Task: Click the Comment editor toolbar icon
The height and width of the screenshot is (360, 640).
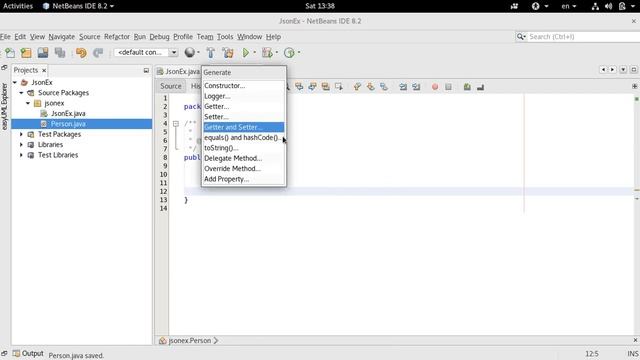Action: click(467, 87)
